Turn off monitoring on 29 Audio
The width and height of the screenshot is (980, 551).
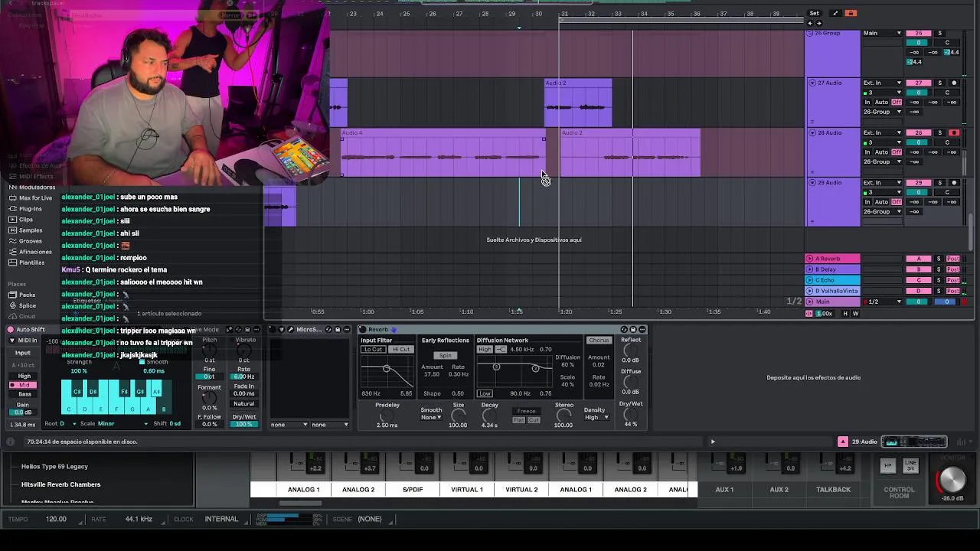(897, 201)
